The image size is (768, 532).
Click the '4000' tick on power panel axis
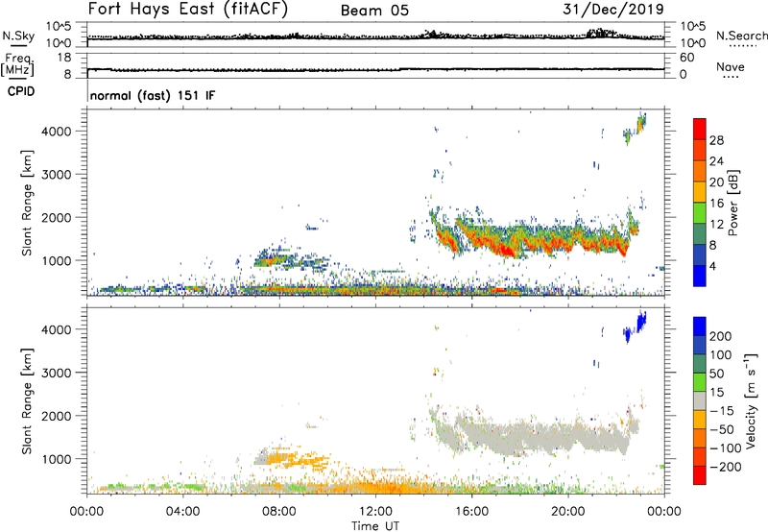57,132
